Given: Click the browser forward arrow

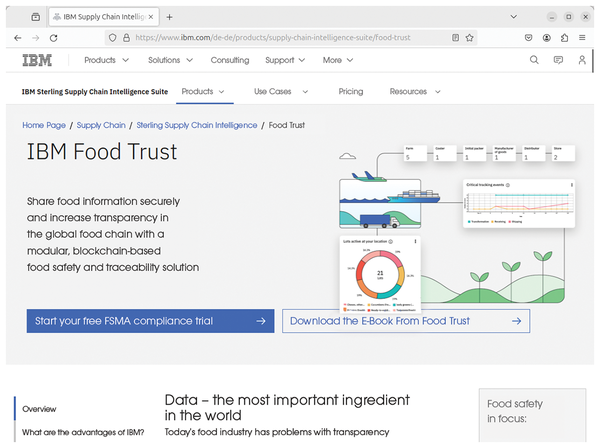Looking at the screenshot, I should click(x=36, y=38).
